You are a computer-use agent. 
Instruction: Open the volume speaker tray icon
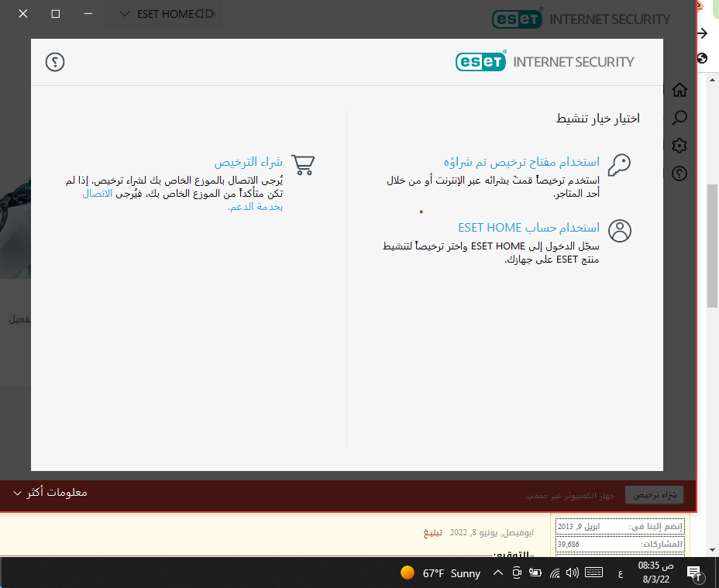pos(572,573)
